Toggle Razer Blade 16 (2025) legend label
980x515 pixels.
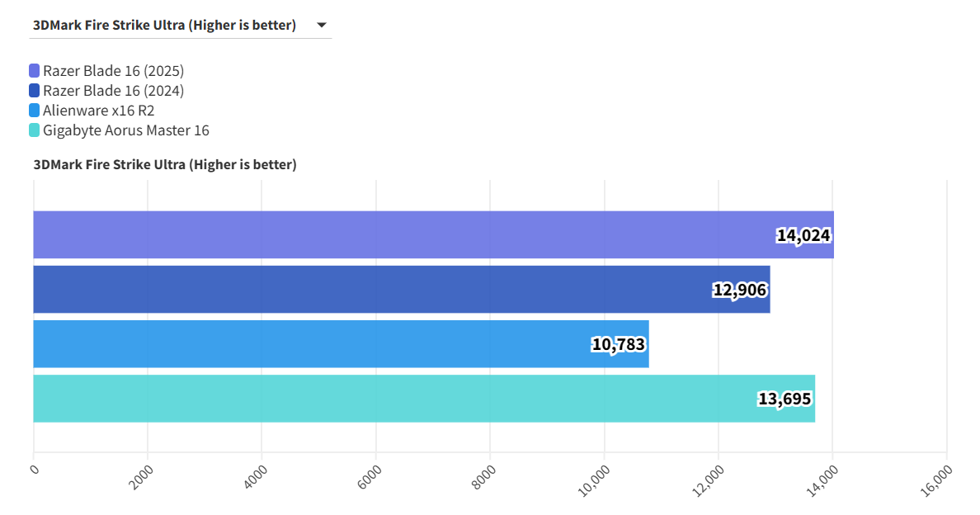coord(113,71)
